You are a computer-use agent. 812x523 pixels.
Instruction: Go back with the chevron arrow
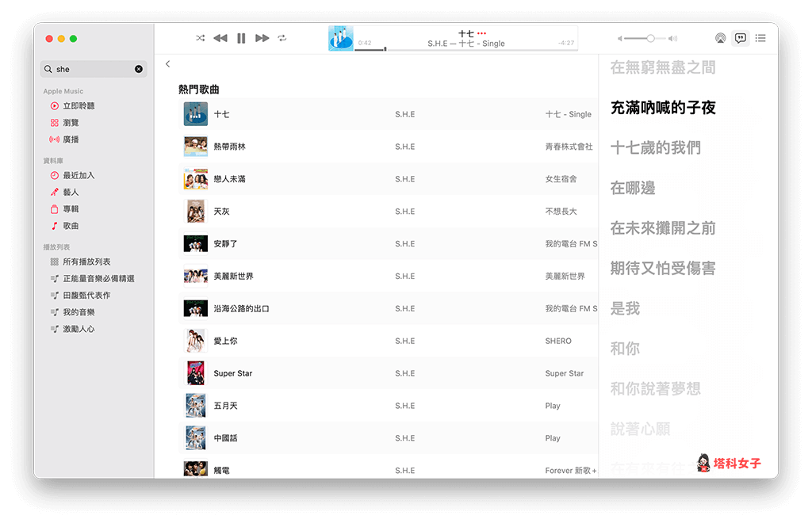tap(168, 63)
